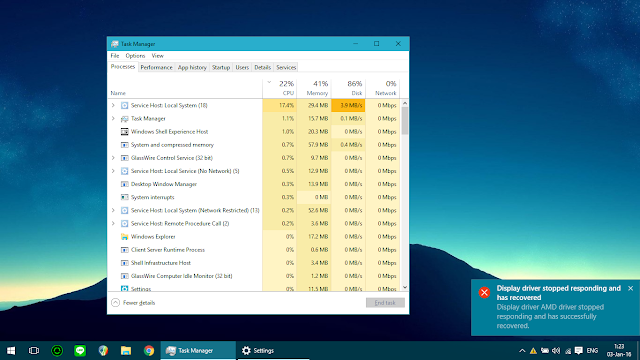Viewport: 640px width, 360px height.
Task: Switch to the Users tab
Action: (x=242, y=67)
